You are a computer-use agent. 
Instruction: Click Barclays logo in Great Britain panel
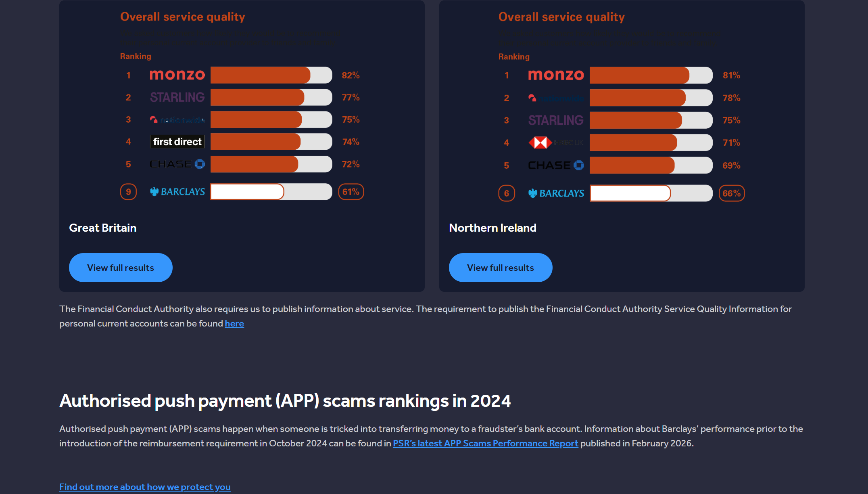(x=177, y=192)
